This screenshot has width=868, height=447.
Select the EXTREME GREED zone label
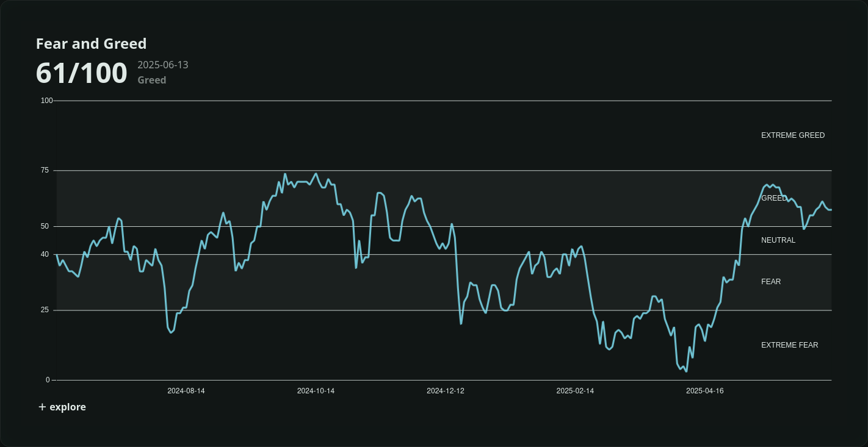793,135
